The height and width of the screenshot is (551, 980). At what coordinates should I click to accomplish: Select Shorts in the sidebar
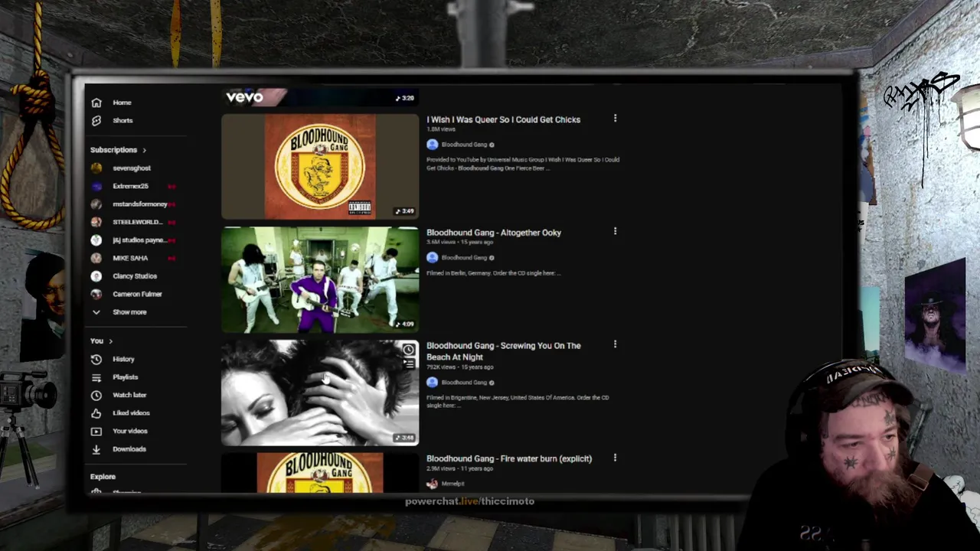[x=122, y=120]
